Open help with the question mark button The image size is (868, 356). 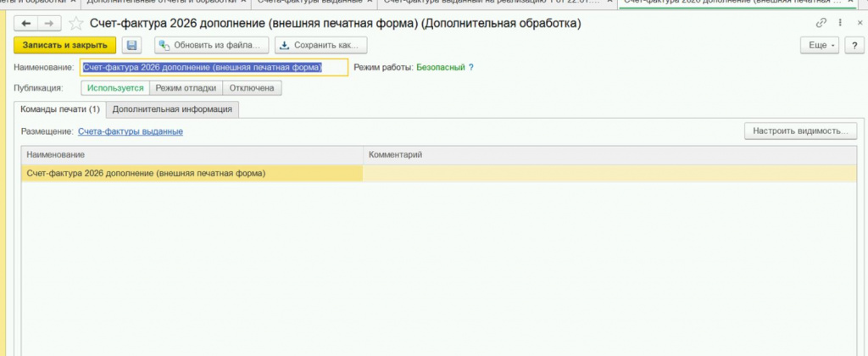pos(854,46)
